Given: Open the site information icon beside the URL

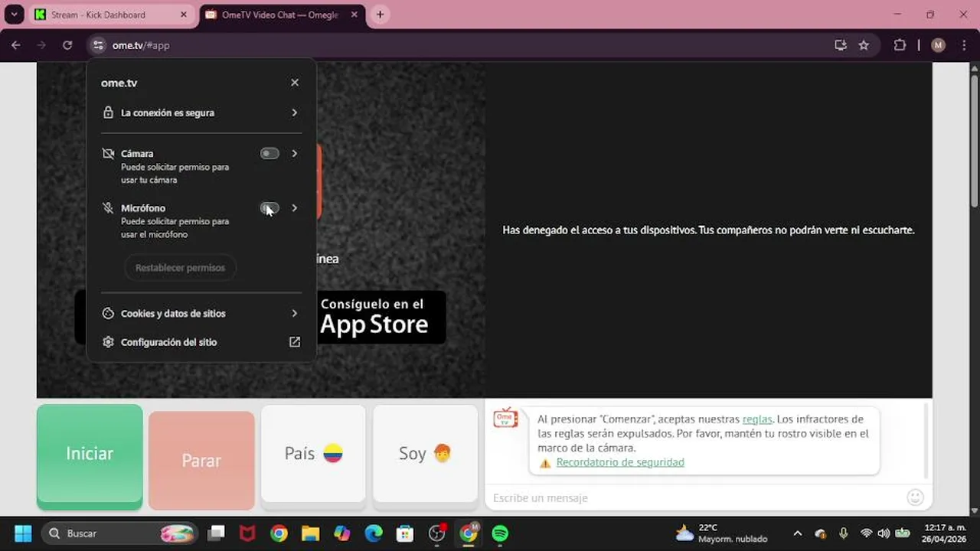Looking at the screenshot, I should [x=97, y=45].
